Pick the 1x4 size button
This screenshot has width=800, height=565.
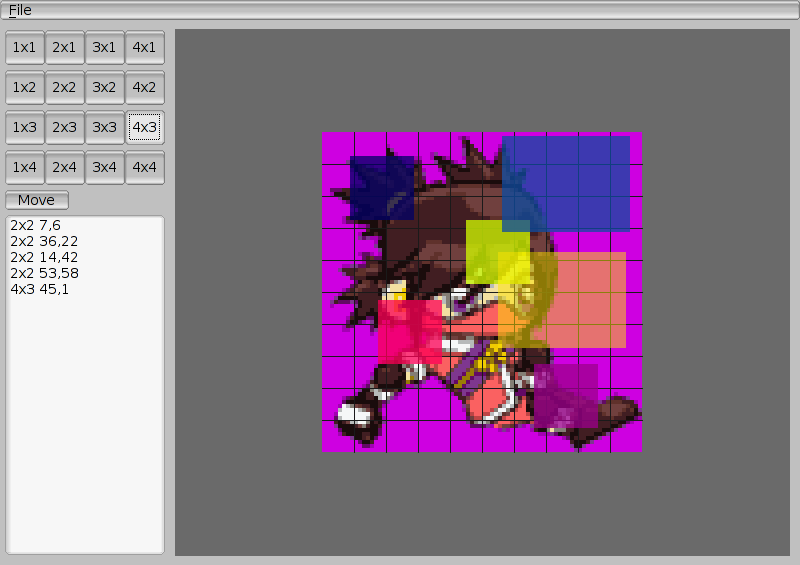coord(25,167)
